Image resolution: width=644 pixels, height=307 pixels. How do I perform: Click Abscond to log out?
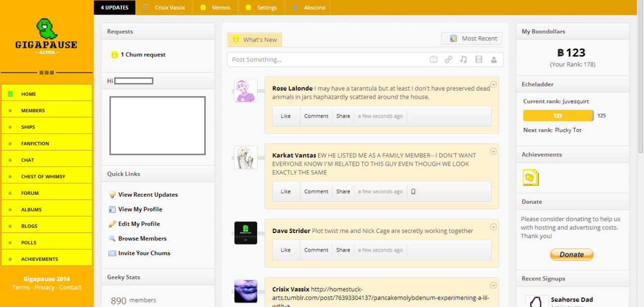309,8
